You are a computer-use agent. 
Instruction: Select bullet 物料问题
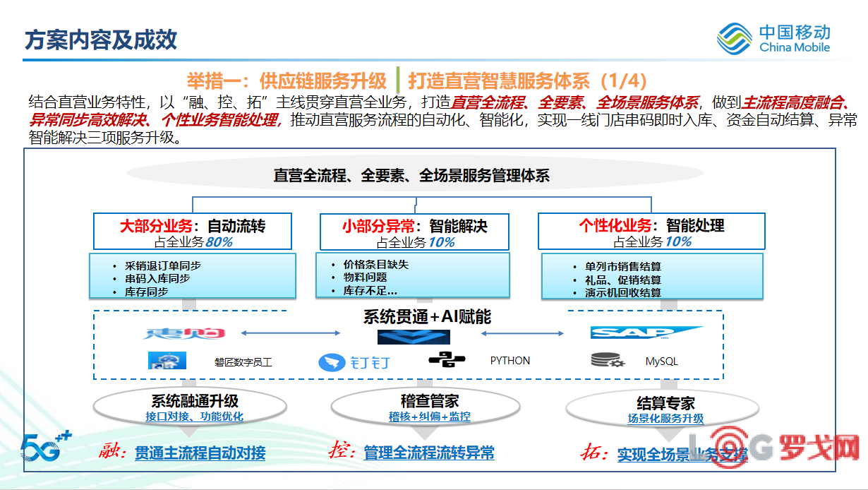(365, 277)
